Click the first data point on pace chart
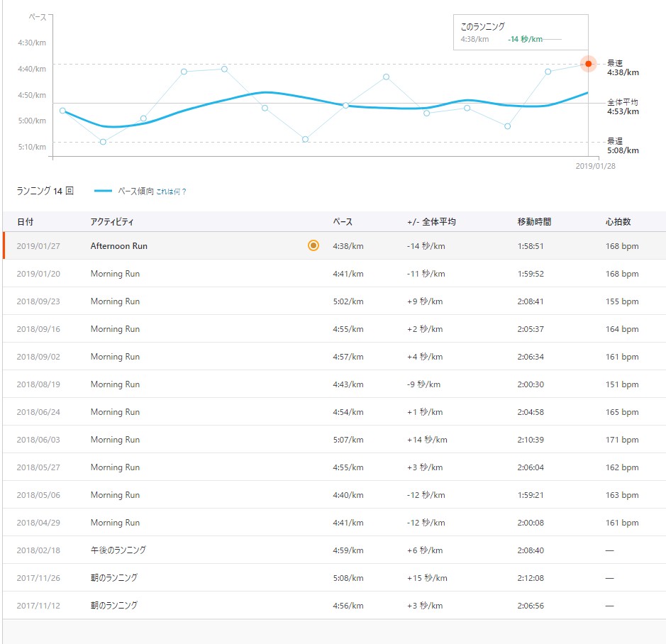 point(63,111)
